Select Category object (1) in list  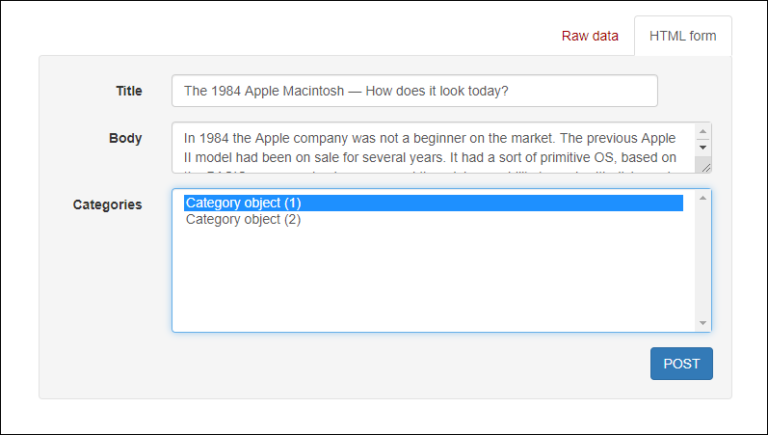(x=243, y=203)
